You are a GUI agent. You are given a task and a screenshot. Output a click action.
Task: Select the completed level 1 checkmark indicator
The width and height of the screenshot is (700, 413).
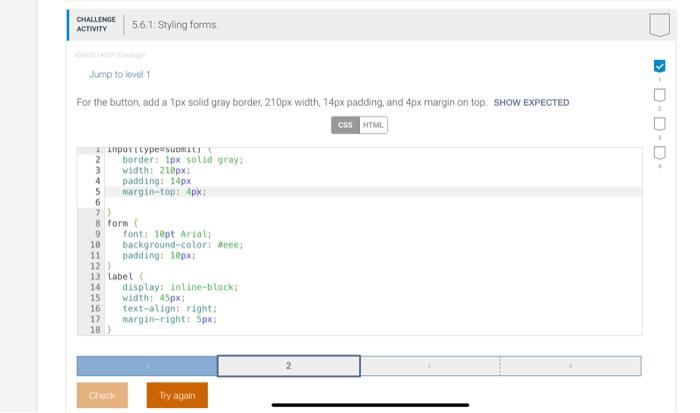(659, 66)
